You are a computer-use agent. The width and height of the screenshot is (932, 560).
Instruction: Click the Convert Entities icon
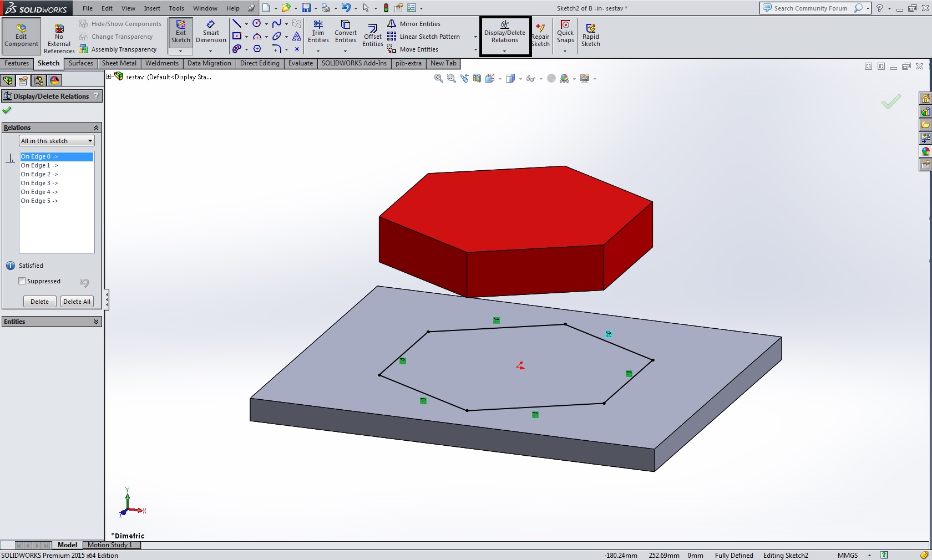(345, 32)
